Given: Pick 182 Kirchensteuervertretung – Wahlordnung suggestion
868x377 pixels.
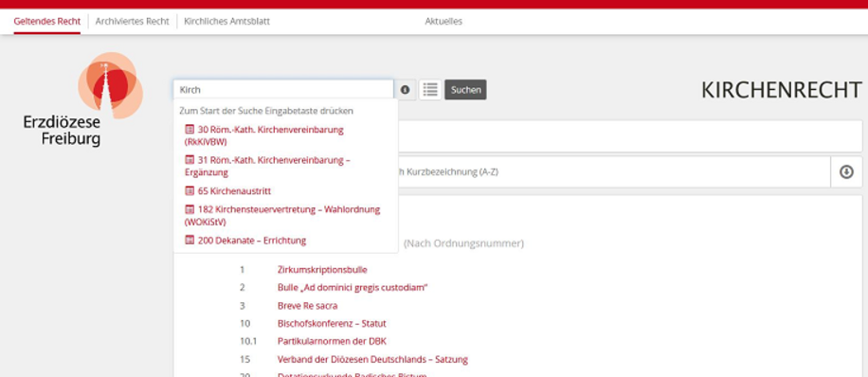Looking at the screenshot, I should click(x=282, y=216).
